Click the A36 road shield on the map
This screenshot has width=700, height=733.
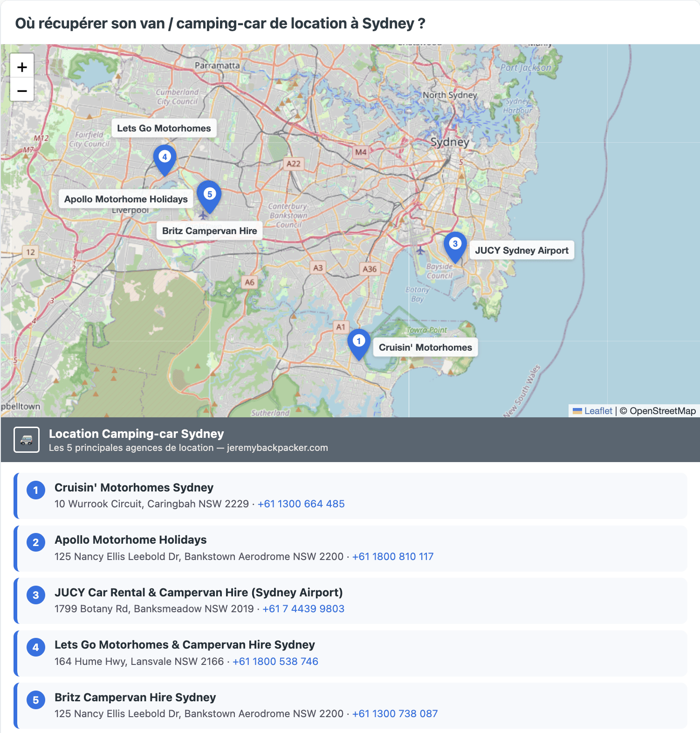pos(370,269)
